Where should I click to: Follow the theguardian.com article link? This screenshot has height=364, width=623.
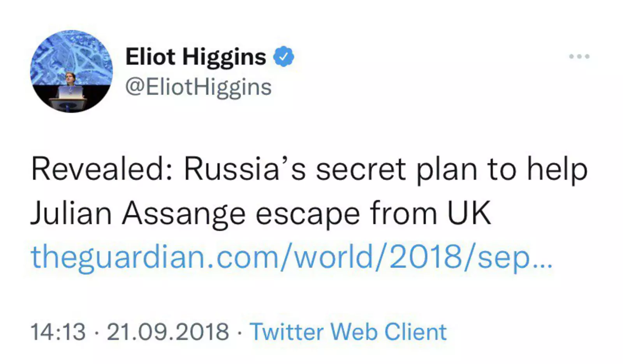(x=291, y=257)
